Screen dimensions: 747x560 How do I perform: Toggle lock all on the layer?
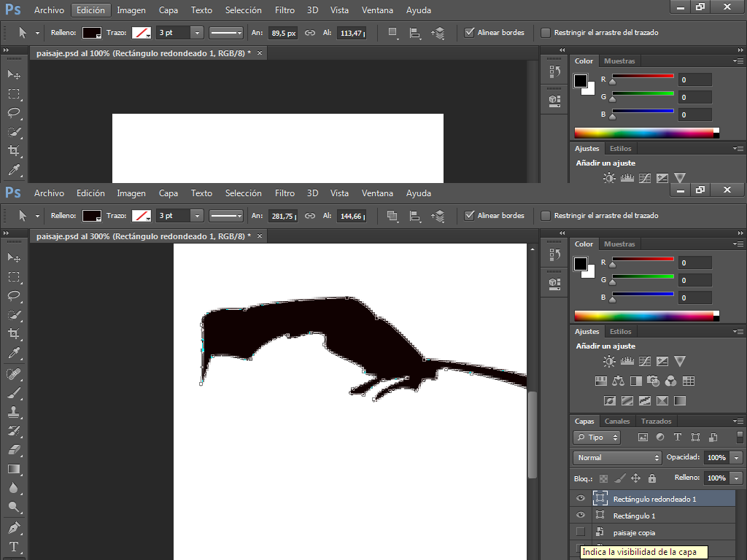pyautogui.click(x=652, y=478)
